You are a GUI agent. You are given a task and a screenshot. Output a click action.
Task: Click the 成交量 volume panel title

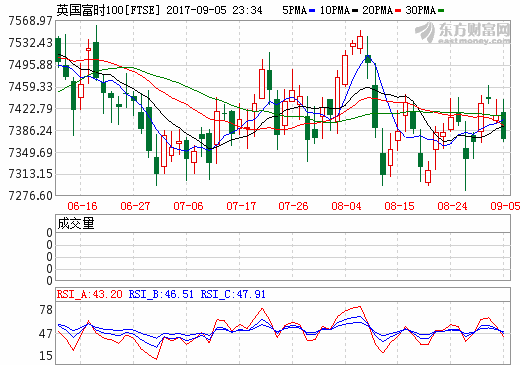76,223
